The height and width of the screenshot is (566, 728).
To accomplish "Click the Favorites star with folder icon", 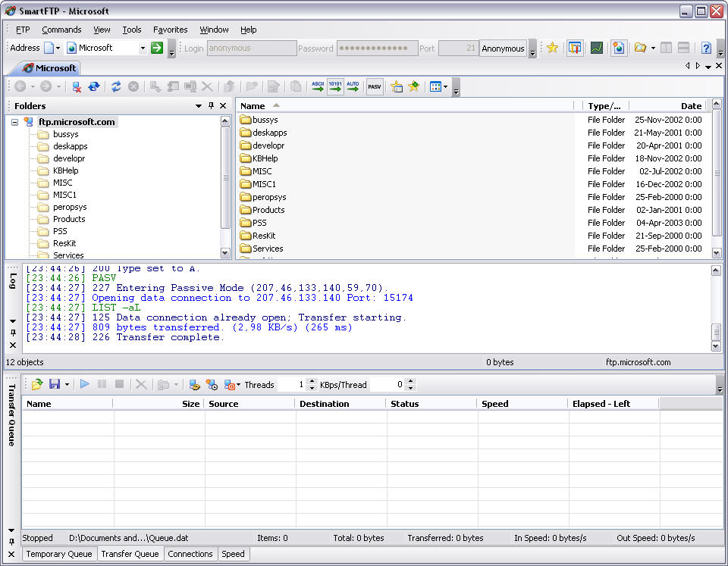I will 397,86.
